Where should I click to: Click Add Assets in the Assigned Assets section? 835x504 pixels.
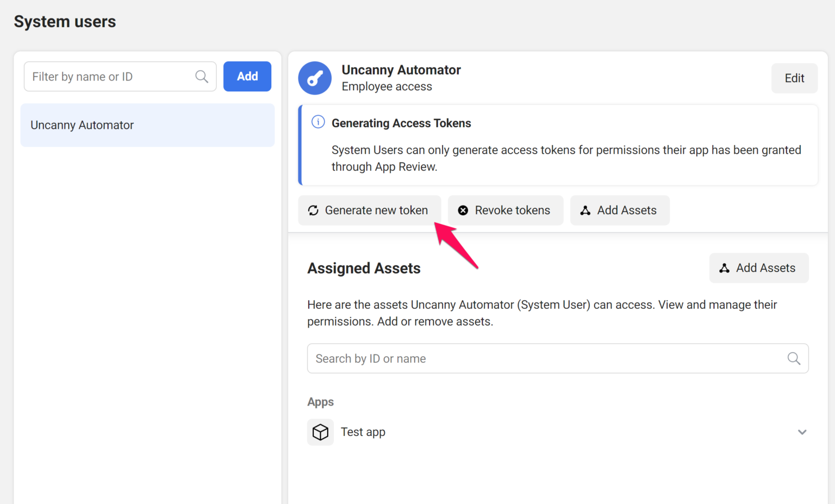(x=758, y=267)
